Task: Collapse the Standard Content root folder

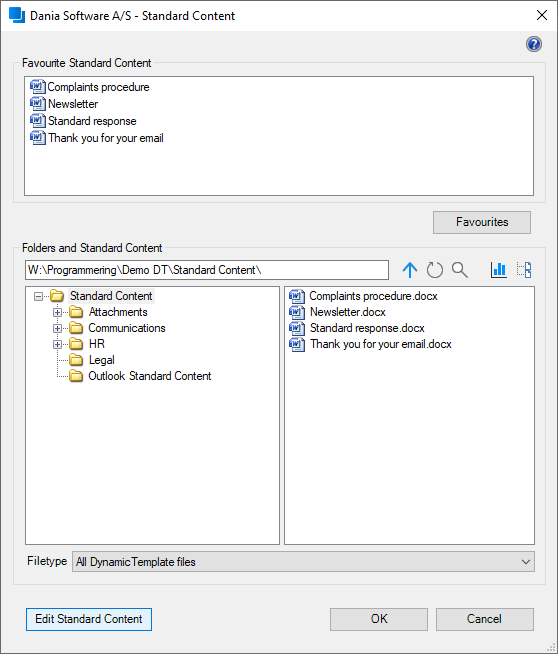Action: point(38,297)
